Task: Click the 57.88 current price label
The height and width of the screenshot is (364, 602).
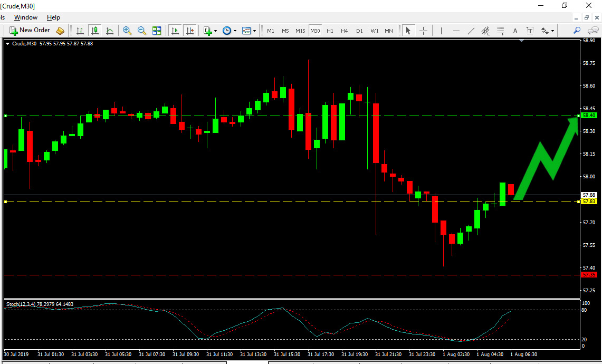Action: 589,195
